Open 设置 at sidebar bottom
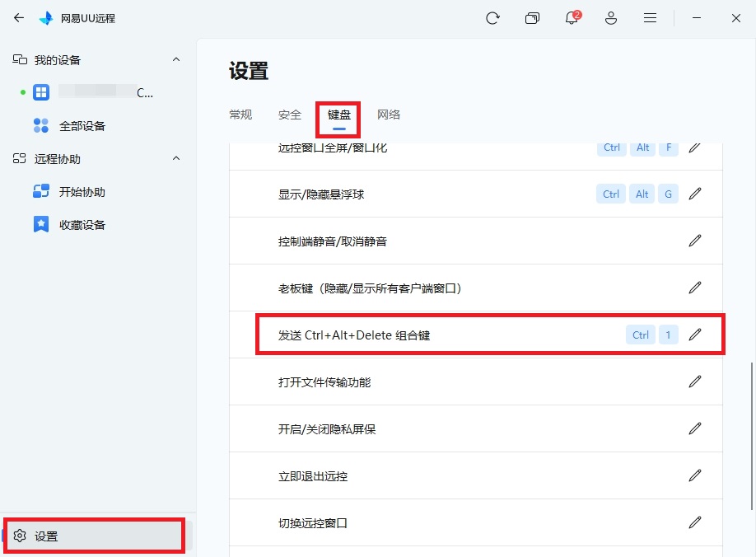This screenshot has height=557, width=756. pos(96,536)
